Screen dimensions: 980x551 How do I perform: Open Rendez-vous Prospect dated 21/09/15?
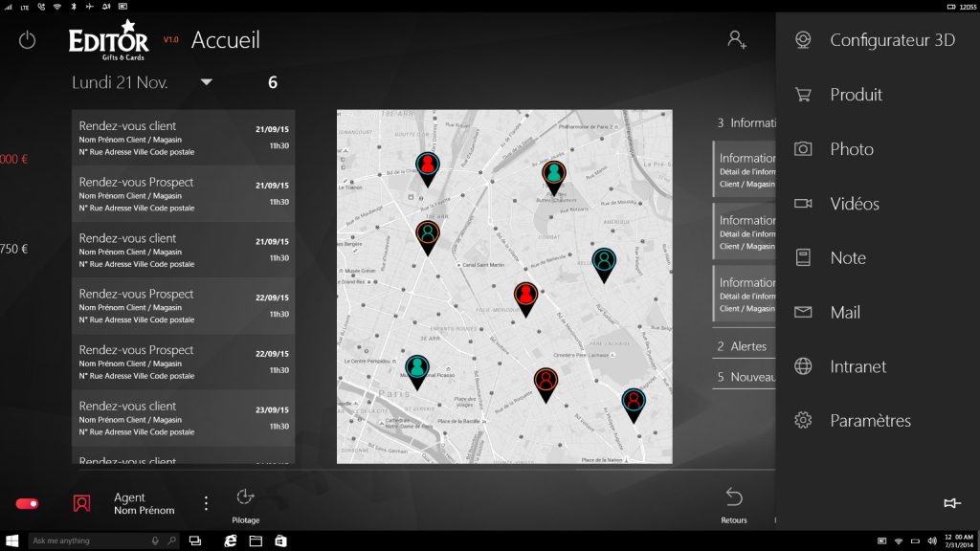point(183,193)
